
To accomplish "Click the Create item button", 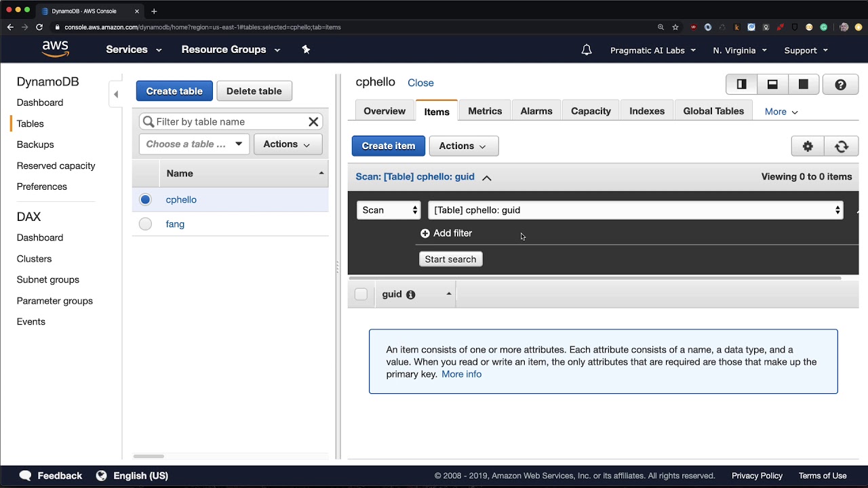I will (x=389, y=146).
